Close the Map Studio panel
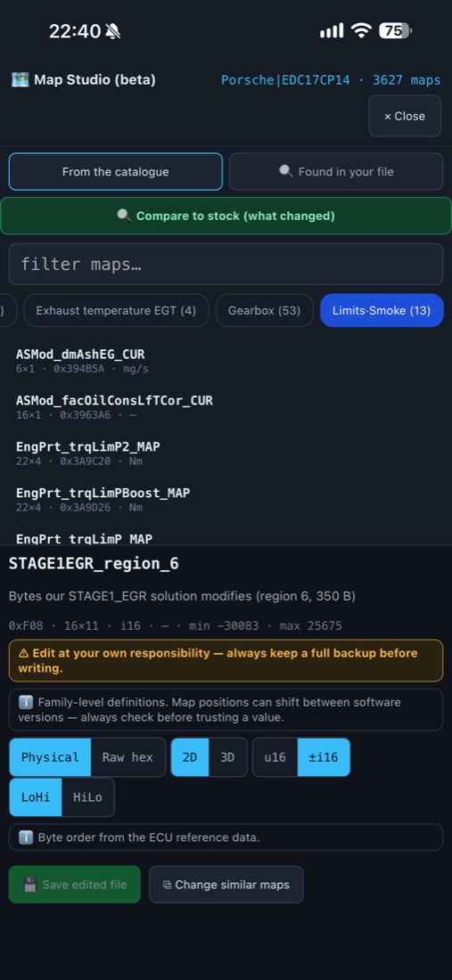Image resolution: width=452 pixels, height=980 pixels. click(x=405, y=116)
